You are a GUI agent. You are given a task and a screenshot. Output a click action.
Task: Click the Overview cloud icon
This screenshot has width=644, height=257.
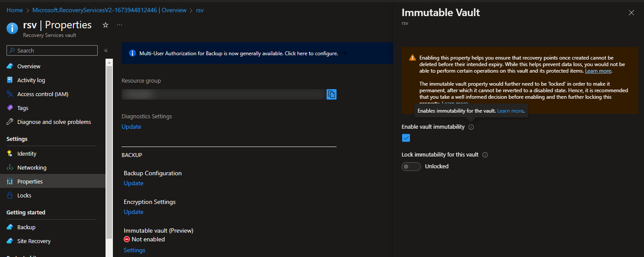10,66
